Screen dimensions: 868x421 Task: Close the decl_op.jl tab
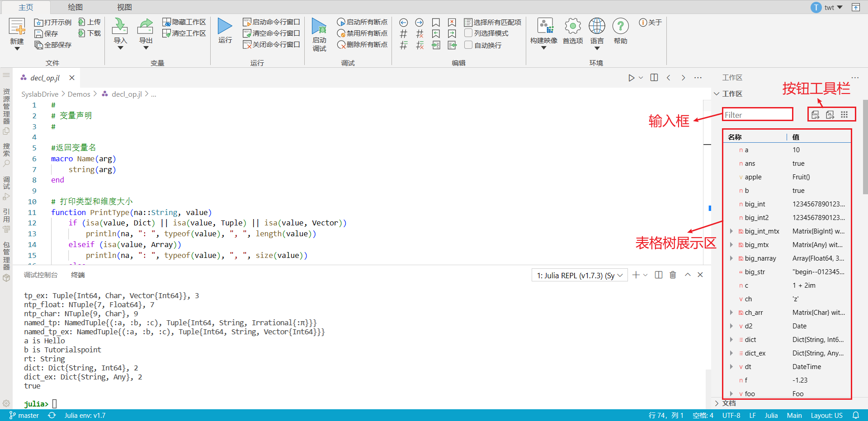click(x=72, y=78)
